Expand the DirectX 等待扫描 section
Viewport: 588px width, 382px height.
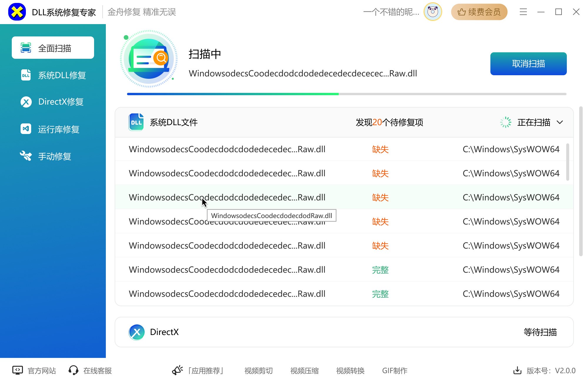[540, 332]
